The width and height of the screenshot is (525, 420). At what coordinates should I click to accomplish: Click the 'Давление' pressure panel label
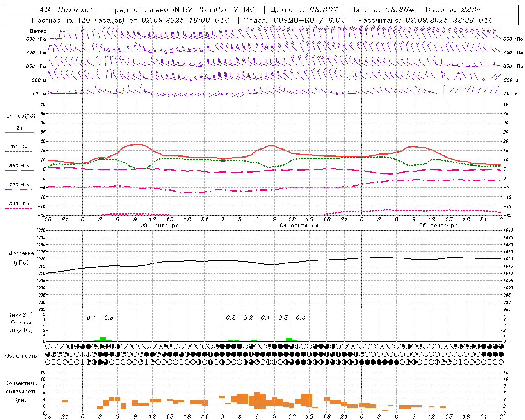(x=21, y=253)
